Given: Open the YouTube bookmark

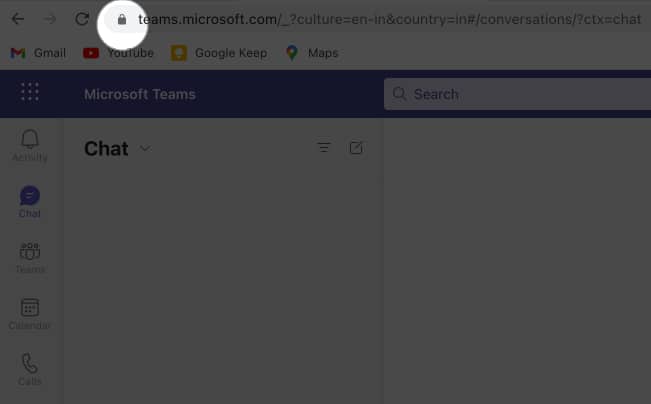Looking at the screenshot, I should pos(118,53).
